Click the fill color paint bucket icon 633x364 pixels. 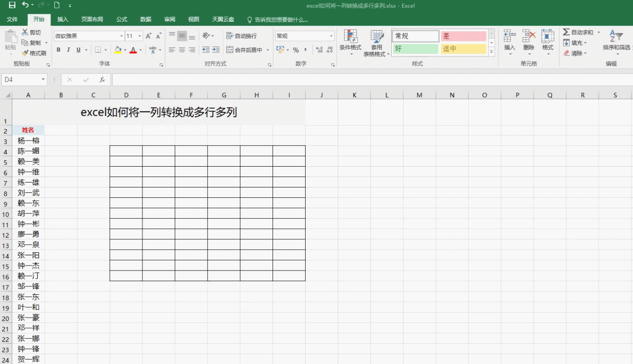click(x=118, y=50)
